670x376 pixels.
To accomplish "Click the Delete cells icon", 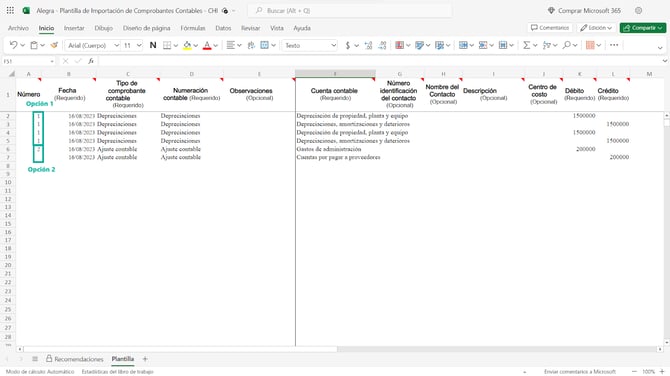I will 483,45.
